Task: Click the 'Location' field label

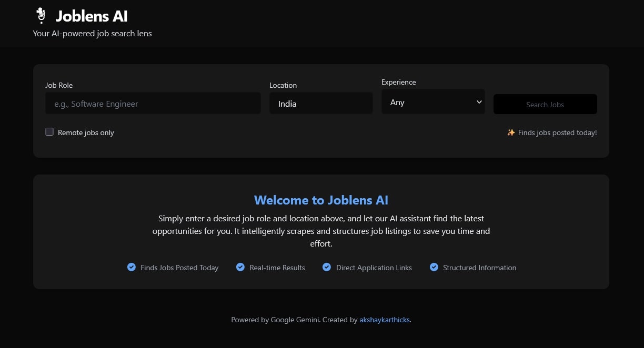Action: pos(283,85)
